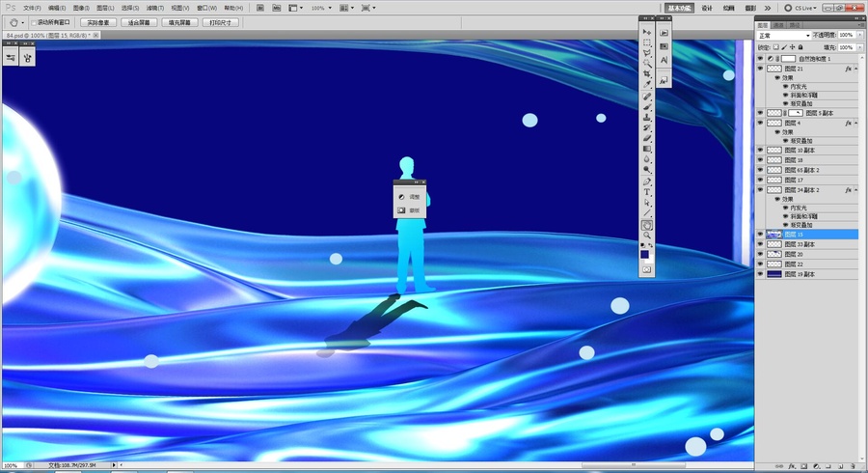Select the Clone Stamp tool
The width and height of the screenshot is (868, 473).
coord(646,118)
